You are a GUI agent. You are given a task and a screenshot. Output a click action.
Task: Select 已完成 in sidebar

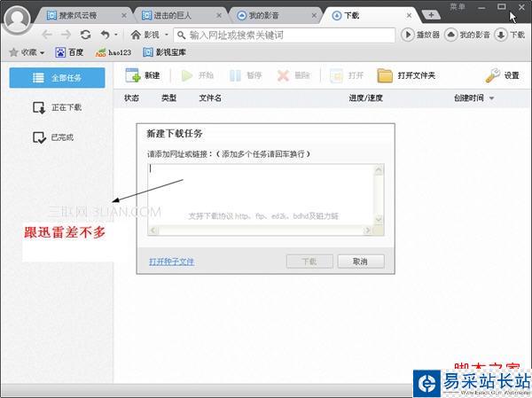(x=53, y=137)
